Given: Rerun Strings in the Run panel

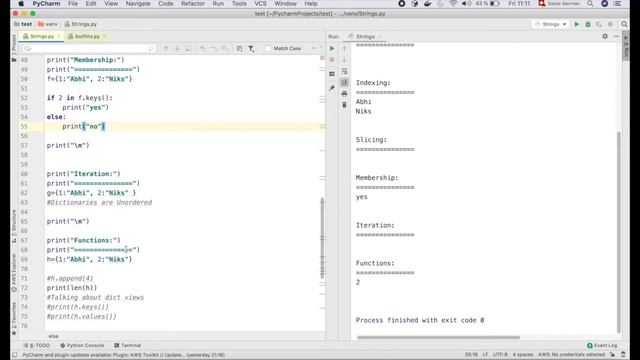Looking at the screenshot, I should click(332, 49).
